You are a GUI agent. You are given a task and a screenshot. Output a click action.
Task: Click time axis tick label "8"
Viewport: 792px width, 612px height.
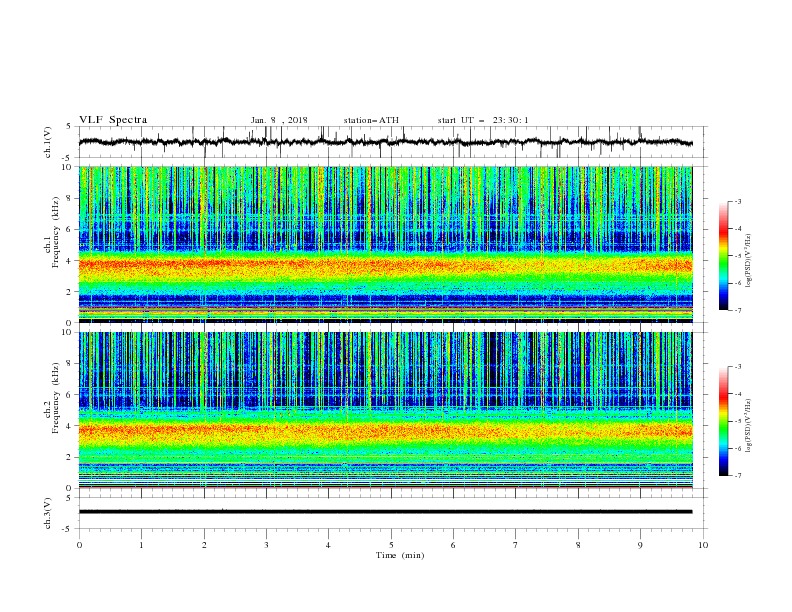pyautogui.click(x=578, y=545)
